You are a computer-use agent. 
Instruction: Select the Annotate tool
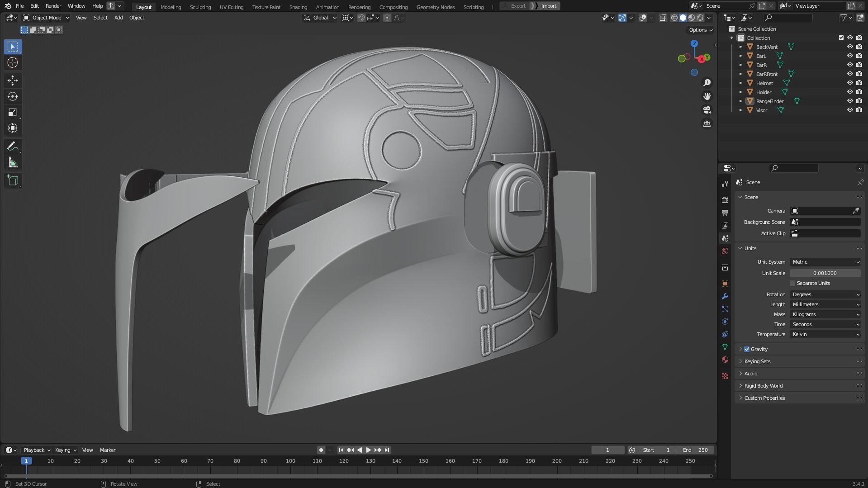(x=13, y=146)
